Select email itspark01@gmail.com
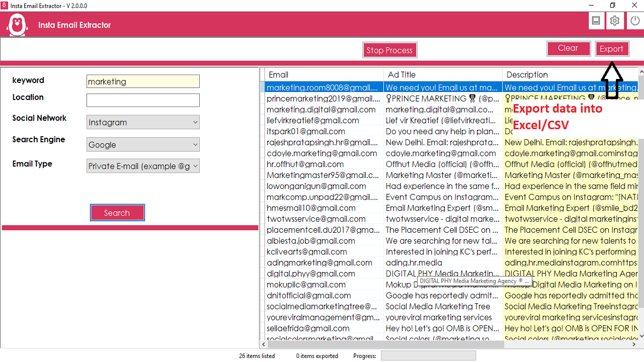Image resolution: width=644 pixels, height=362 pixels. (325, 131)
